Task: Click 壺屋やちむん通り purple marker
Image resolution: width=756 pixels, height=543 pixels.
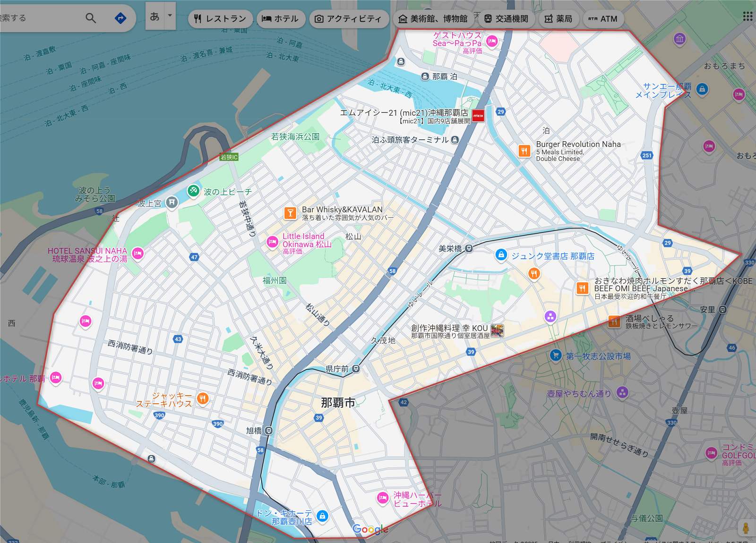Action: click(x=622, y=392)
